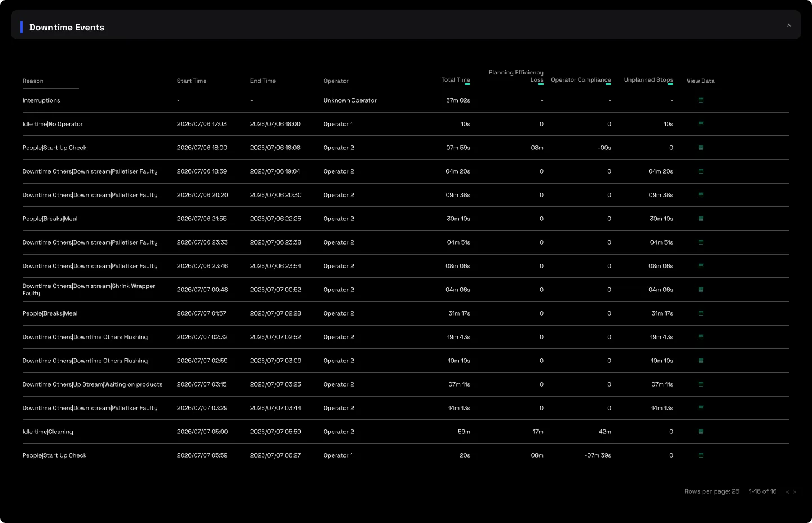View data icon for Shrink Wrapper Faulty row
The image size is (812, 523).
coord(701,290)
